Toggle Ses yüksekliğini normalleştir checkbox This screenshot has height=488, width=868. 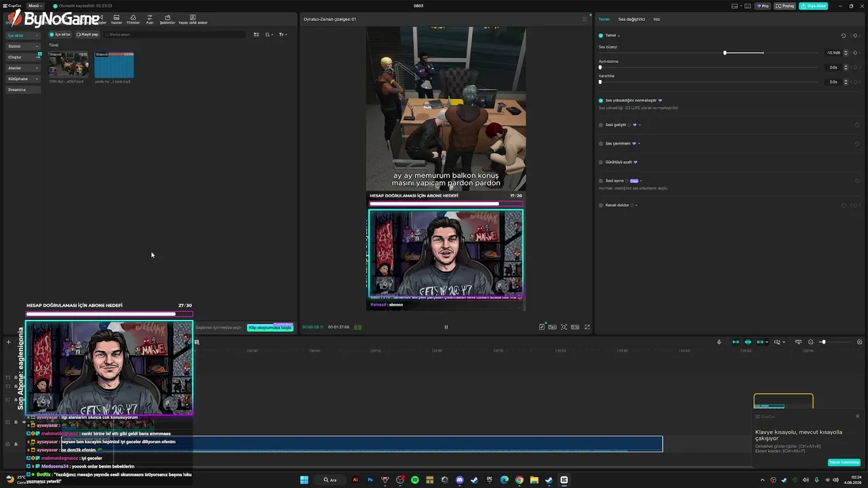coord(601,100)
